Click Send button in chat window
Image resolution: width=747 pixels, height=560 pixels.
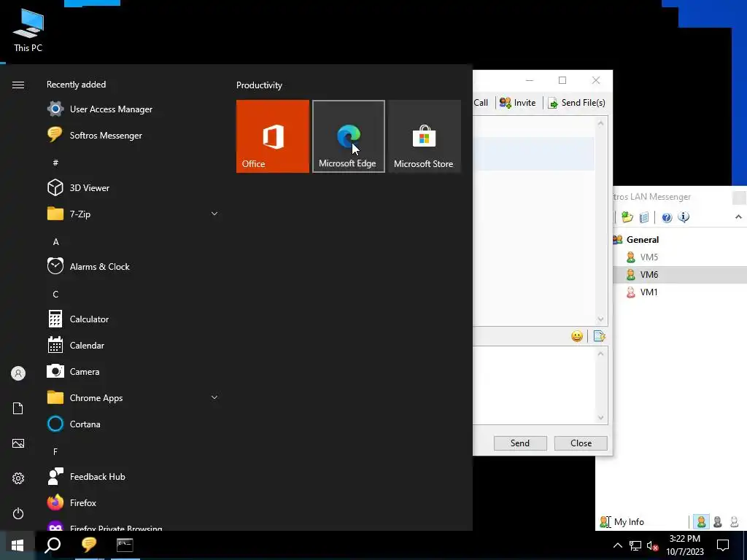point(520,443)
